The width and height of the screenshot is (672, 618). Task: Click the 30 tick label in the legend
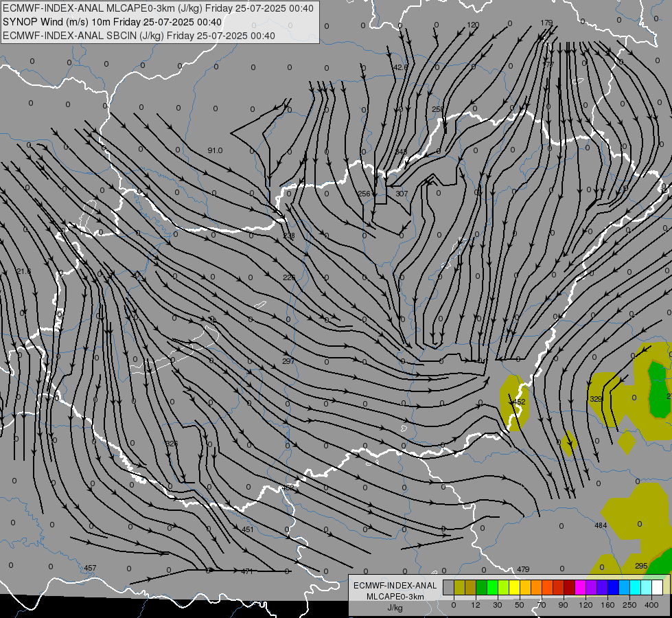click(x=498, y=605)
